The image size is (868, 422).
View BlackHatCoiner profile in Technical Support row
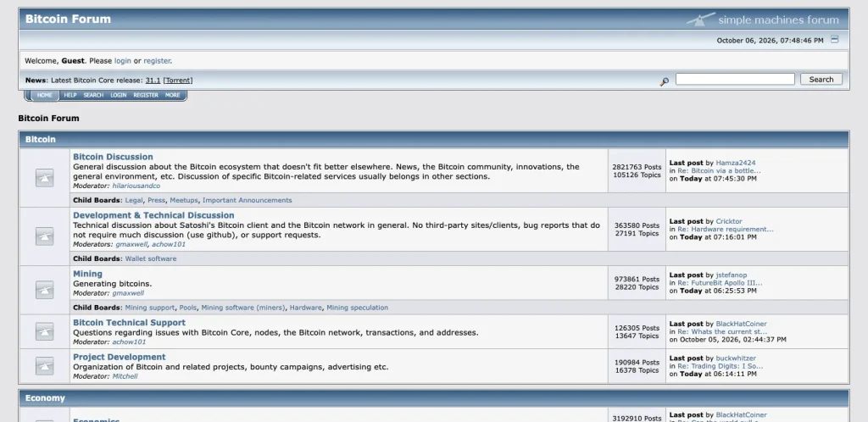point(741,324)
